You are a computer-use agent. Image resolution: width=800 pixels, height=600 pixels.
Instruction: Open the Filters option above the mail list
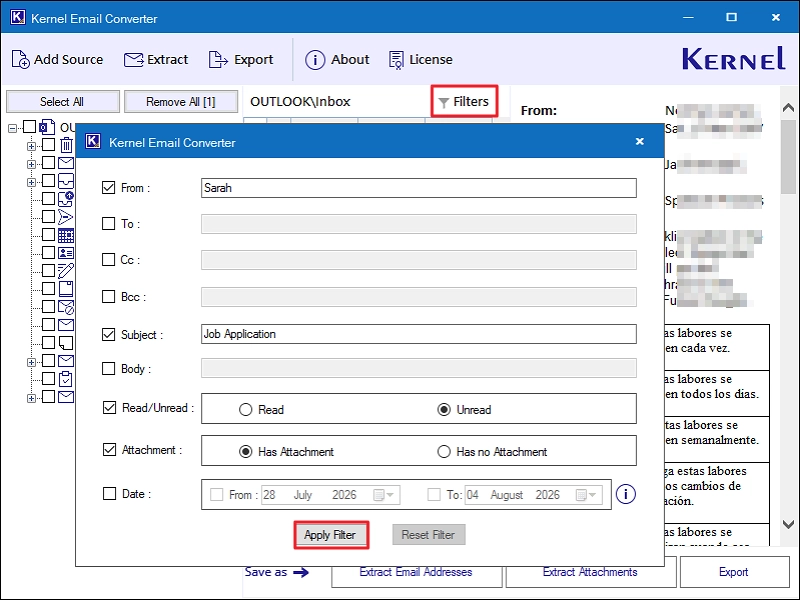point(464,102)
